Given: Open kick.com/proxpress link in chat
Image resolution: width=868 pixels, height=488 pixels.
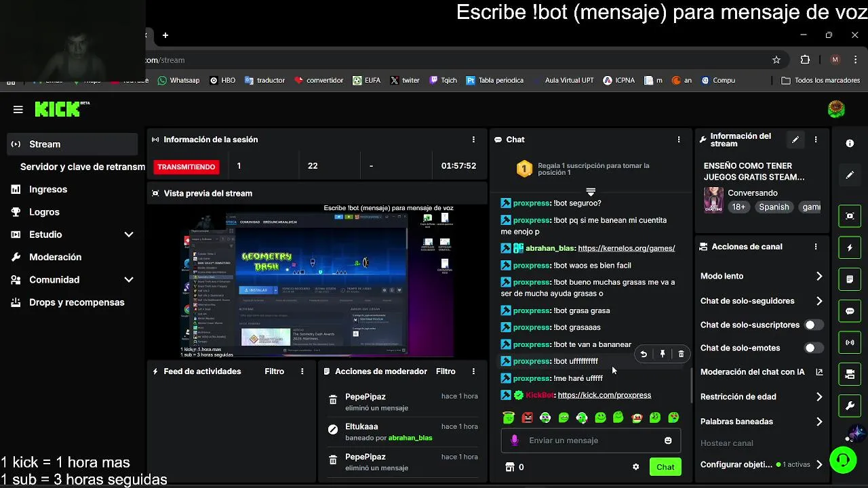Looking at the screenshot, I should [604, 395].
